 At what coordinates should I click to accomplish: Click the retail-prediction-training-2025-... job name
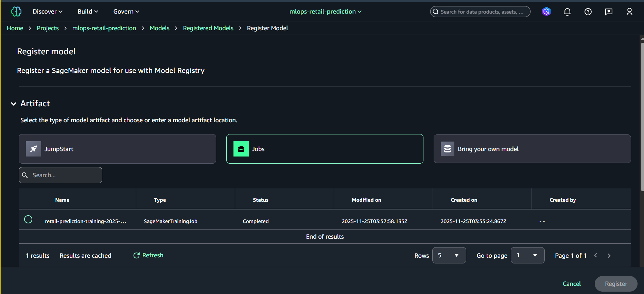(x=86, y=221)
